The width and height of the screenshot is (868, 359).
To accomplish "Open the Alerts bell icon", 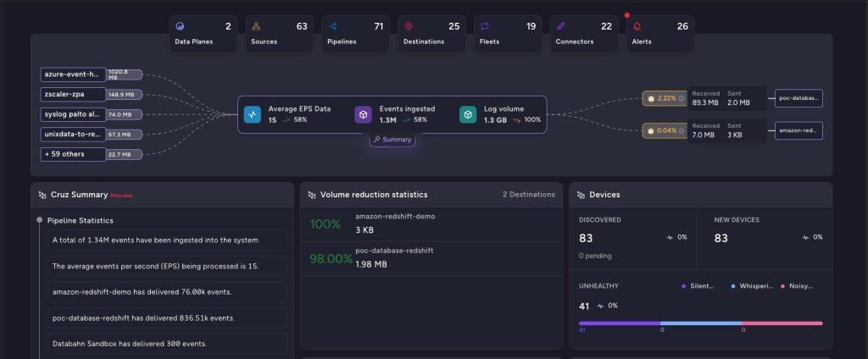I will [637, 26].
